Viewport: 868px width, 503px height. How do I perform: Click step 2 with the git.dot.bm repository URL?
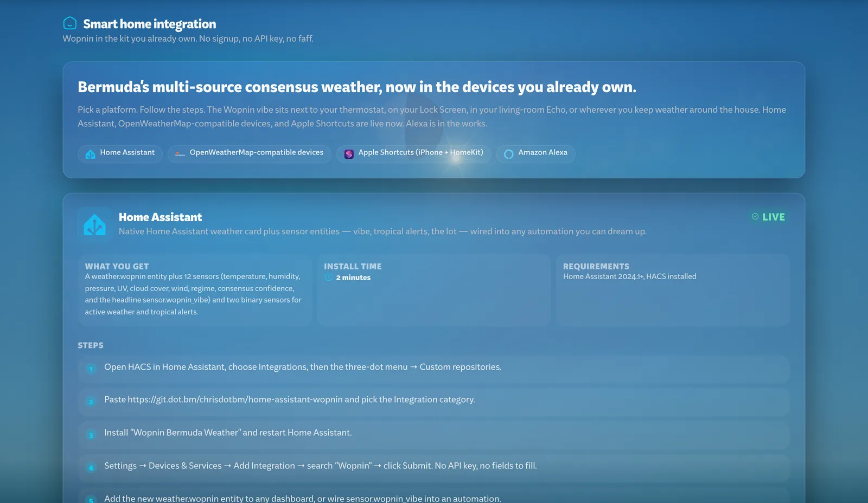(x=433, y=401)
